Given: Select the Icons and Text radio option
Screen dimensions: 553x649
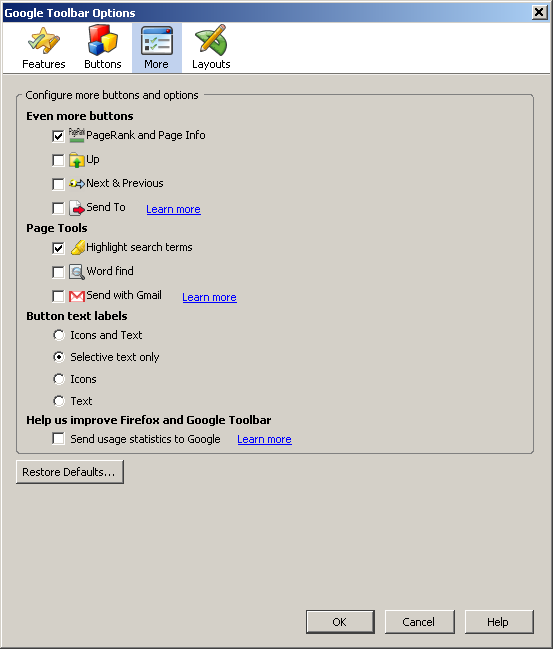Looking at the screenshot, I should point(59,335).
